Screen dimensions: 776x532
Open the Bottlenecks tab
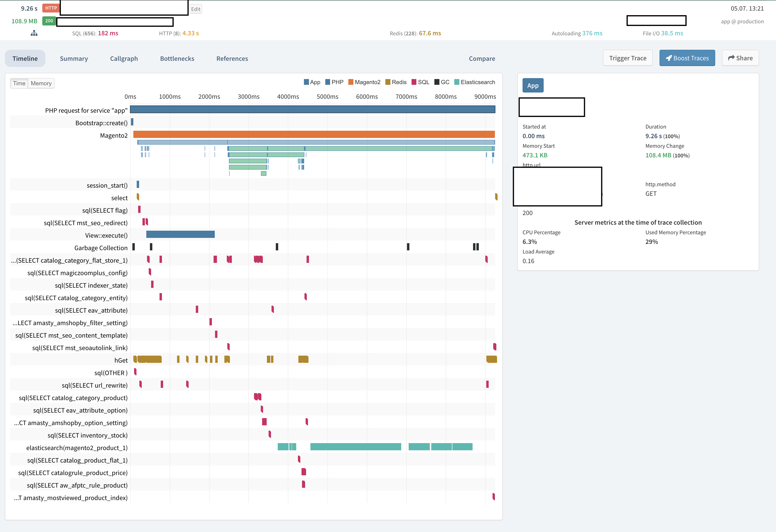(177, 58)
